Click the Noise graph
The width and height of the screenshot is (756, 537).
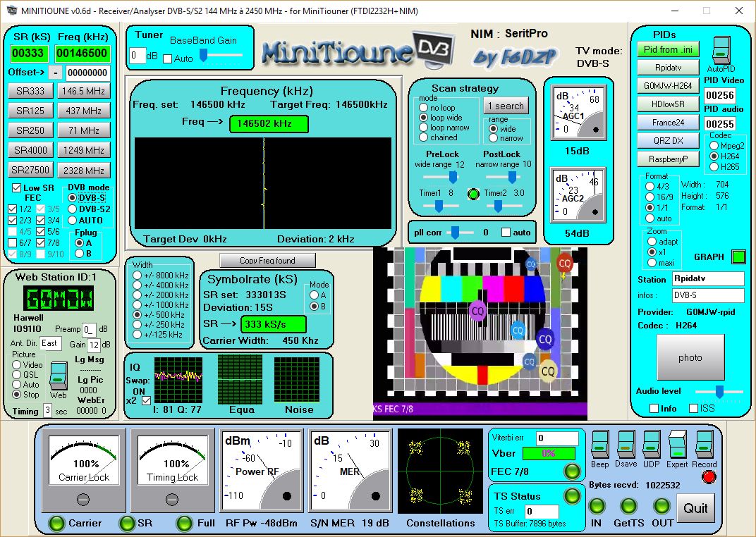297,380
